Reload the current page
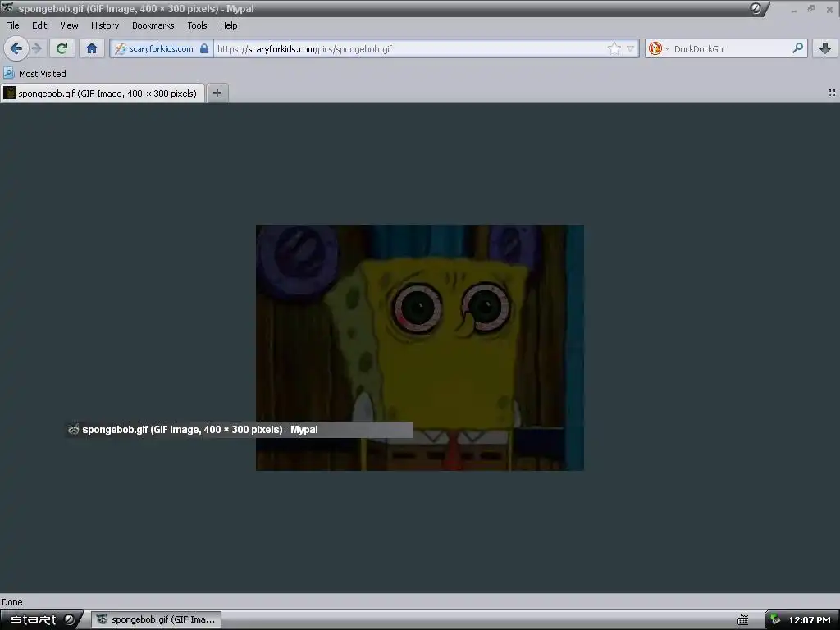This screenshot has height=630, width=840. click(62, 48)
